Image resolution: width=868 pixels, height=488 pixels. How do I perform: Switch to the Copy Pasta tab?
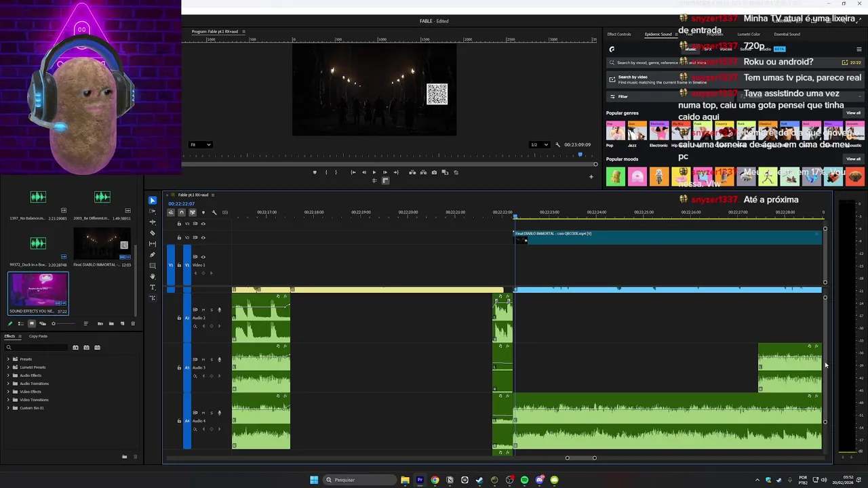pos(38,336)
